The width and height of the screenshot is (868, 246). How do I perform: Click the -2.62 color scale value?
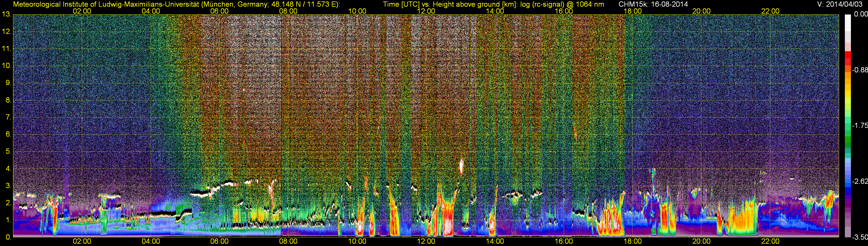coord(860,181)
